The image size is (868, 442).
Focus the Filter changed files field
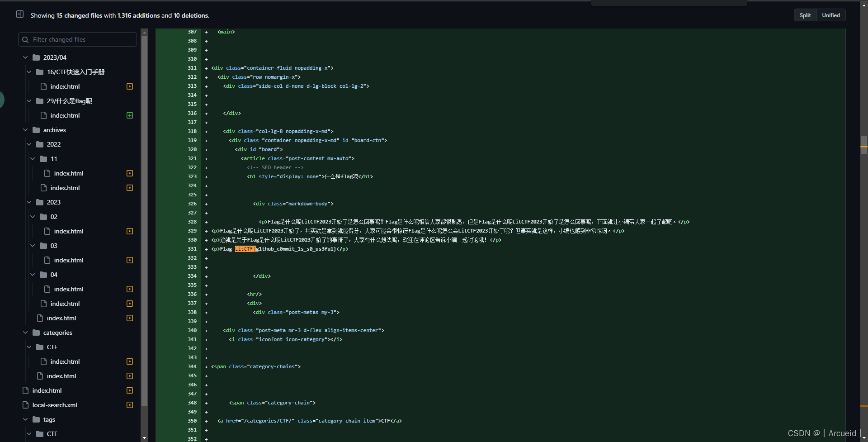click(77, 39)
